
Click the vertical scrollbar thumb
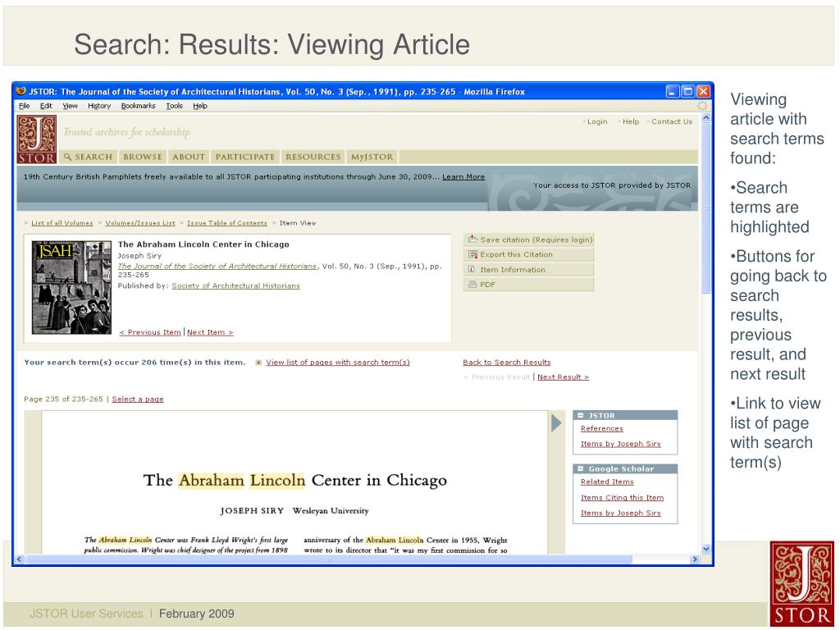click(706, 209)
